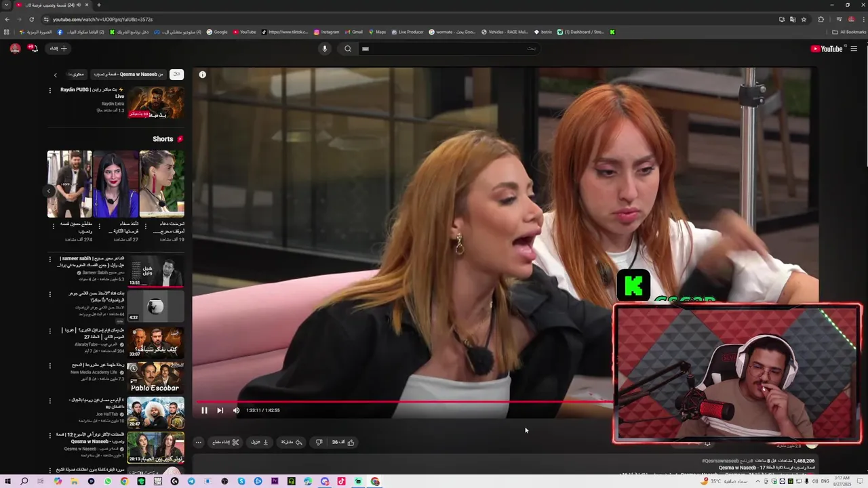
Task: Open options for Raydin PUBG live video
Action: point(50,90)
